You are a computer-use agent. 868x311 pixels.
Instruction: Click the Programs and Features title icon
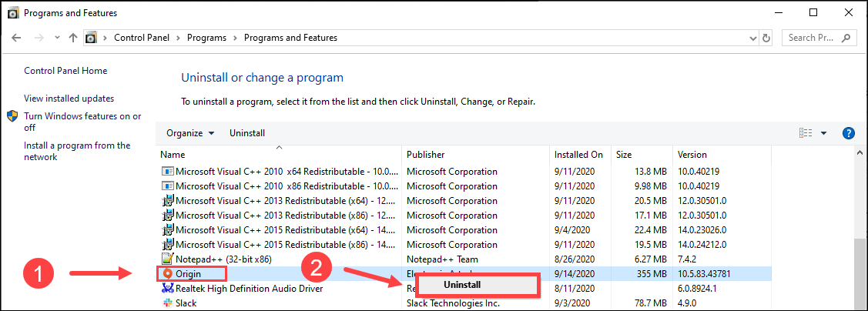(14, 13)
